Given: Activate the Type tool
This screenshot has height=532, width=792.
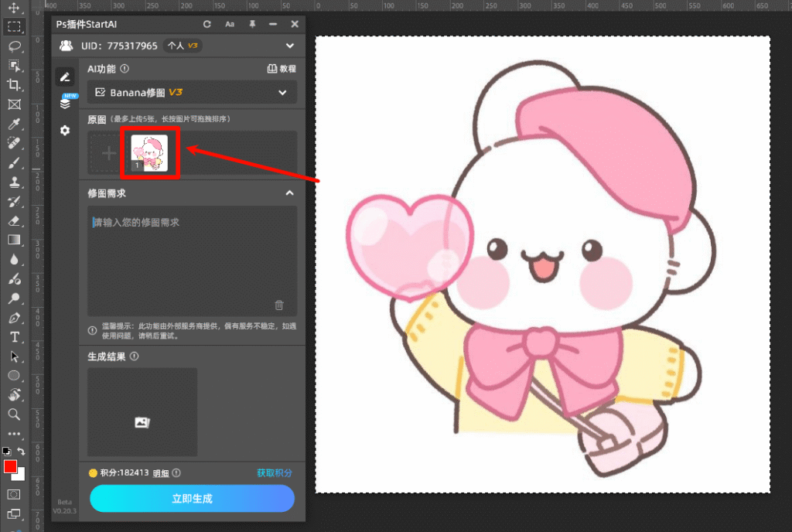Looking at the screenshot, I should [14, 338].
